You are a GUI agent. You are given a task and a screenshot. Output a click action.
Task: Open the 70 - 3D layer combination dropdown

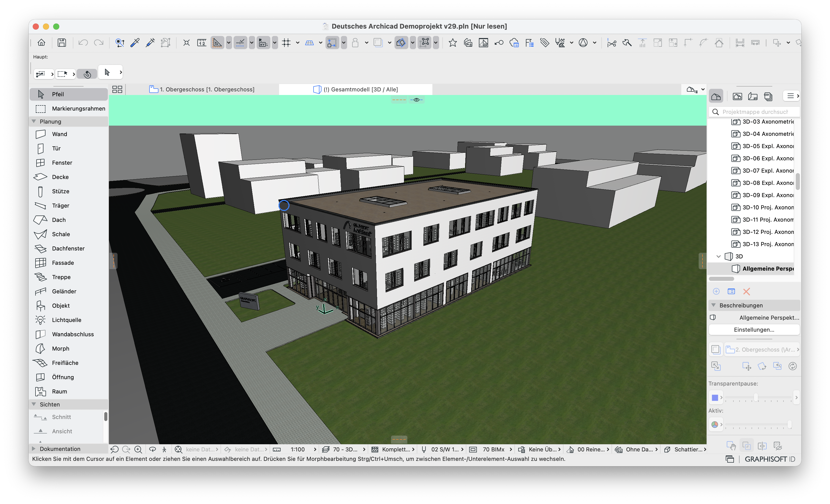tap(344, 449)
